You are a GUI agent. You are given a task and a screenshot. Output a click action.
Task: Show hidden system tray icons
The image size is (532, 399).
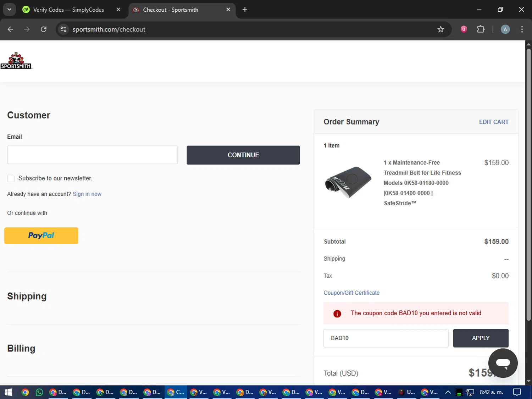coord(448,392)
